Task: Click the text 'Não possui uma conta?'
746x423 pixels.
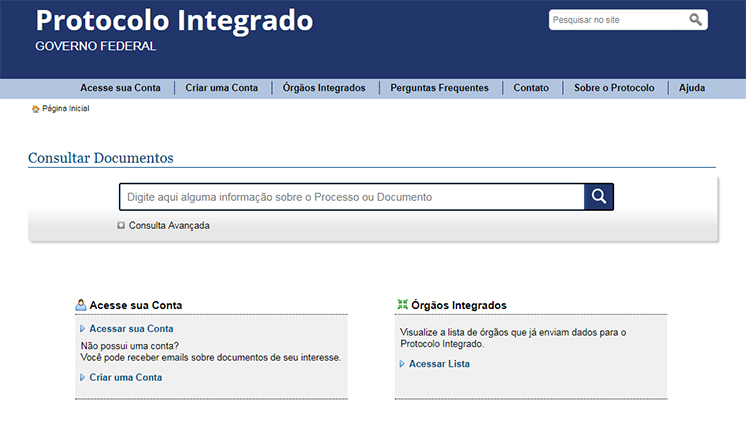Action: [130, 346]
